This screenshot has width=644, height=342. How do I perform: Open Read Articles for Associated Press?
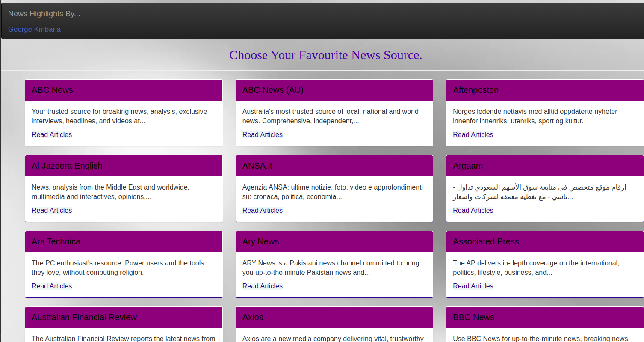point(473,286)
